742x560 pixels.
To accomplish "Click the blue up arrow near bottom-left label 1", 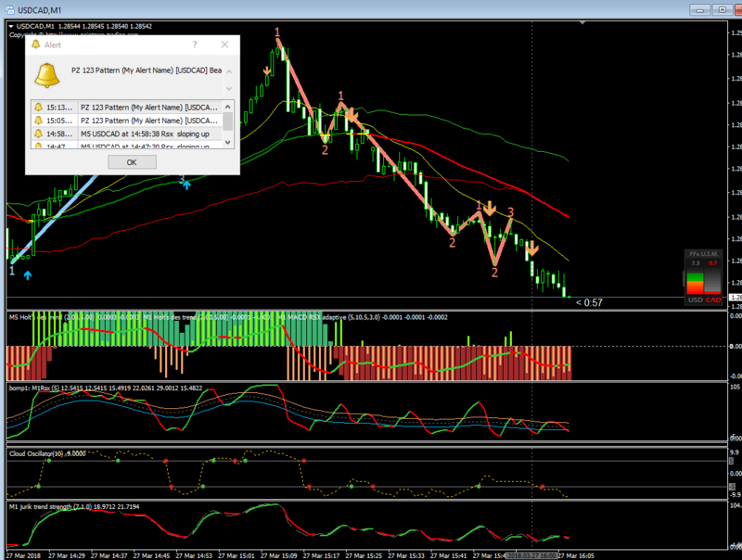I will click(x=28, y=275).
